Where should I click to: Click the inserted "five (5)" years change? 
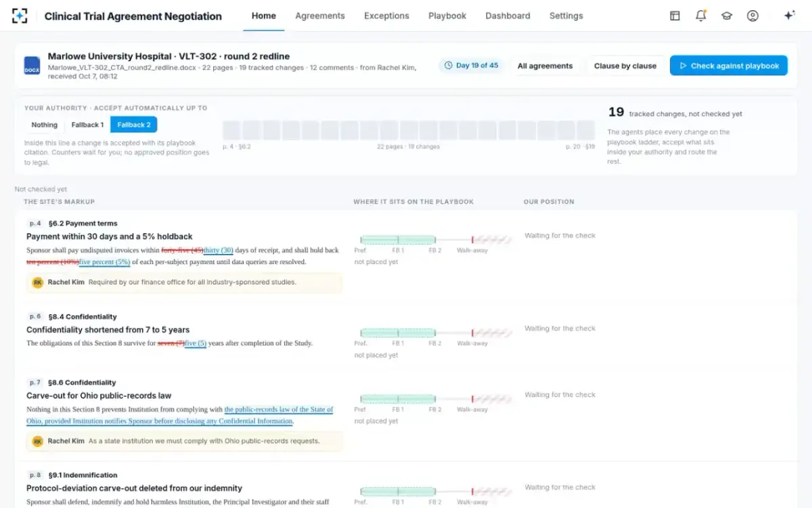pos(196,343)
